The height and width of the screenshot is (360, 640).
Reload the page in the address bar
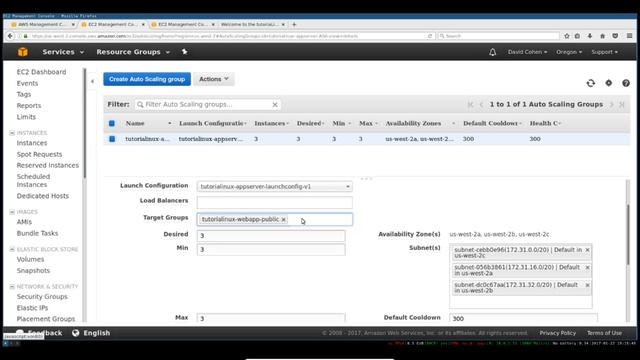pyautogui.click(x=430, y=36)
